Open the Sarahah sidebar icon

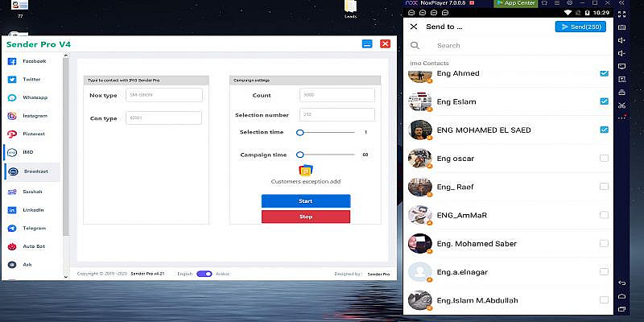[12, 192]
